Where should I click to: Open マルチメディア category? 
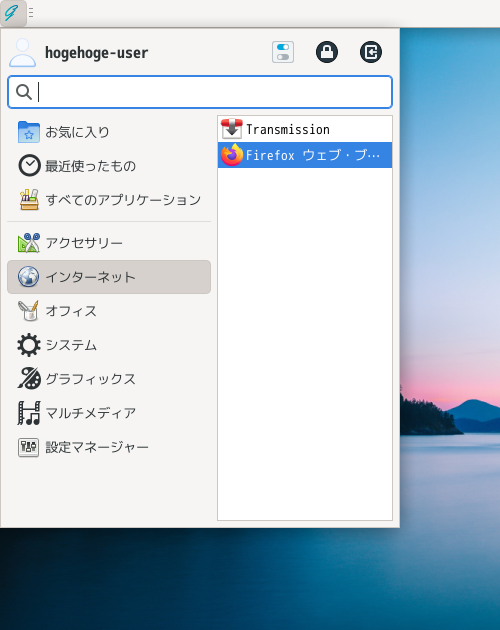(x=109, y=413)
